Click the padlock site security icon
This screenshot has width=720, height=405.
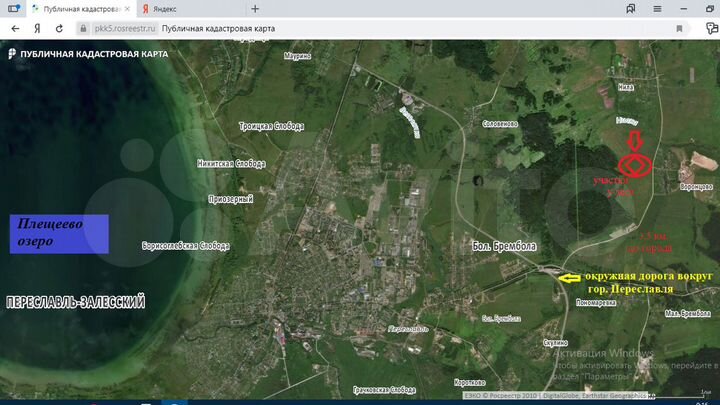[83, 28]
